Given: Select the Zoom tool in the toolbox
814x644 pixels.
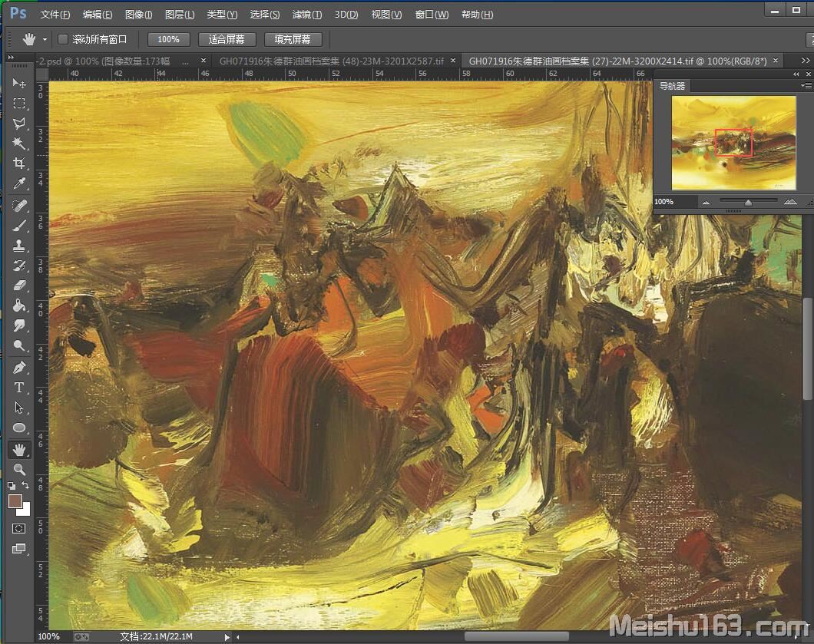Looking at the screenshot, I should tap(19, 470).
